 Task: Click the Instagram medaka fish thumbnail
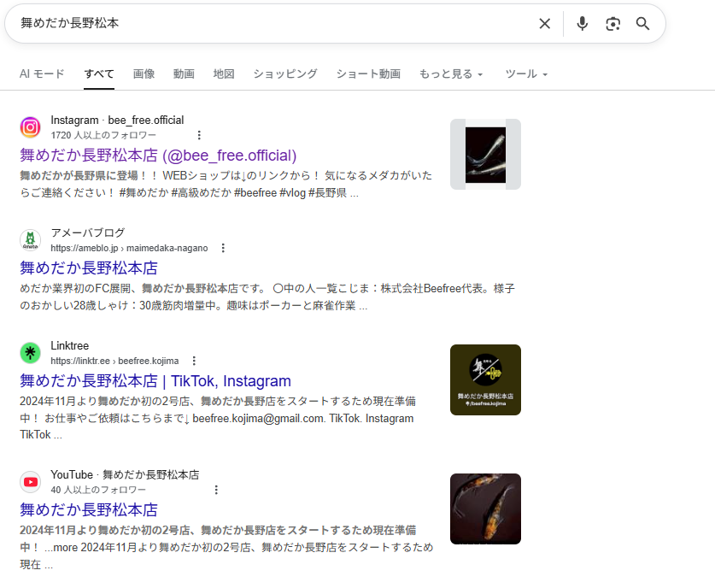pyautogui.click(x=485, y=154)
